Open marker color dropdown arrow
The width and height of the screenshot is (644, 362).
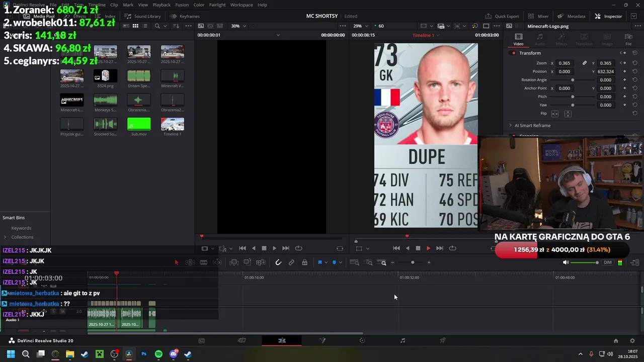click(341, 262)
